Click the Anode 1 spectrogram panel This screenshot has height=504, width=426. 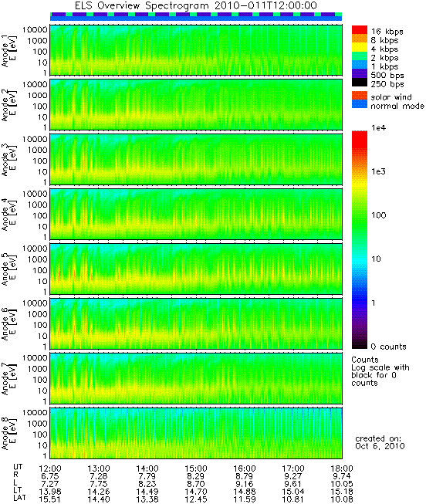pyautogui.click(x=196, y=50)
